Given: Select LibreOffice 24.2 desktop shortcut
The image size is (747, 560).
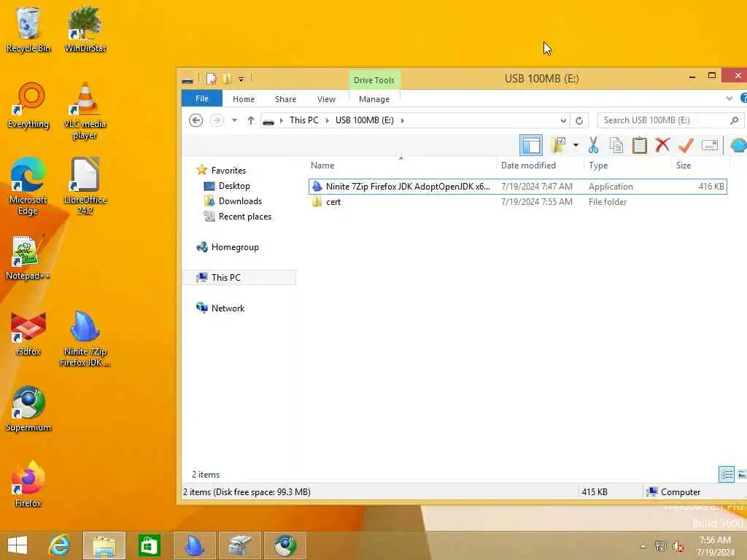Looking at the screenshot, I should [85, 186].
